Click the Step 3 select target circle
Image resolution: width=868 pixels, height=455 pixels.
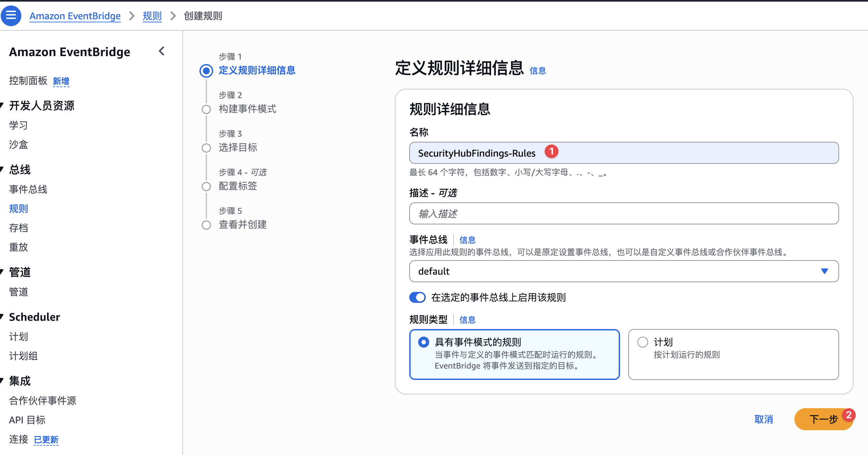(x=206, y=148)
